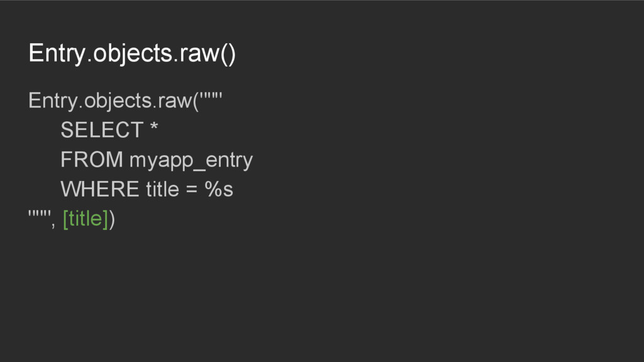Click objects in the gray code line
Screen dimensions: 644x362
118,101
